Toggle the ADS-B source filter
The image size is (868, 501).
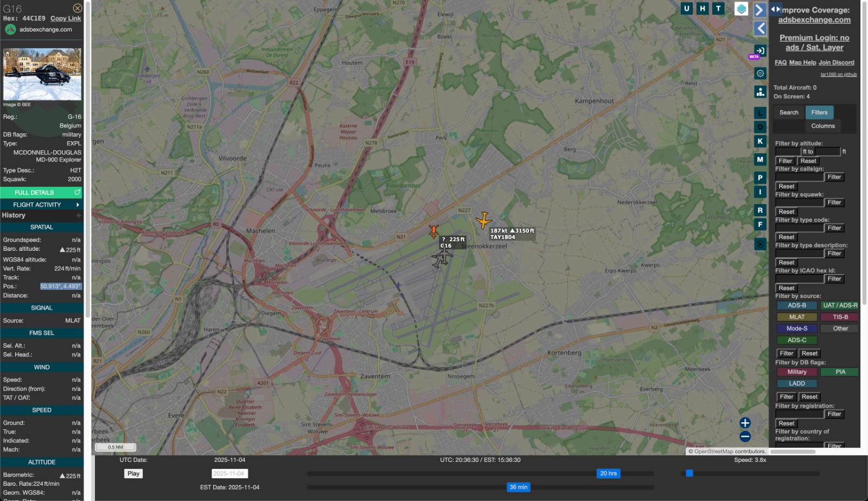[x=797, y=306]
